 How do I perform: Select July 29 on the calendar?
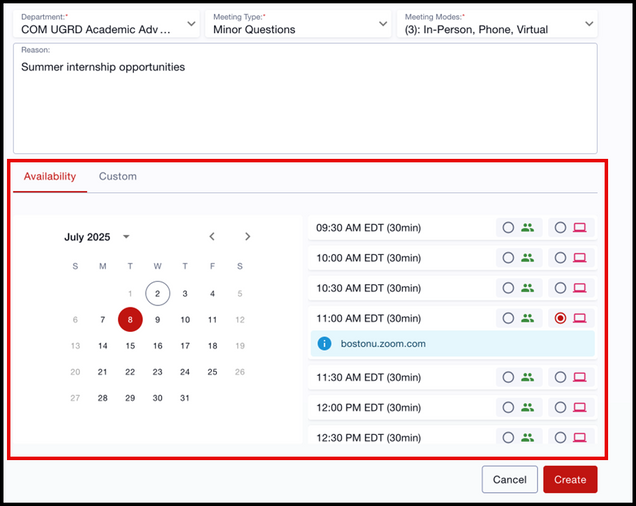point(130,398)
